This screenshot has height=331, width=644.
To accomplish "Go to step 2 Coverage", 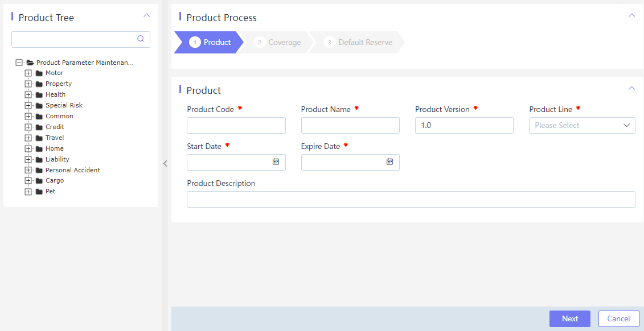I will (277, 42).
